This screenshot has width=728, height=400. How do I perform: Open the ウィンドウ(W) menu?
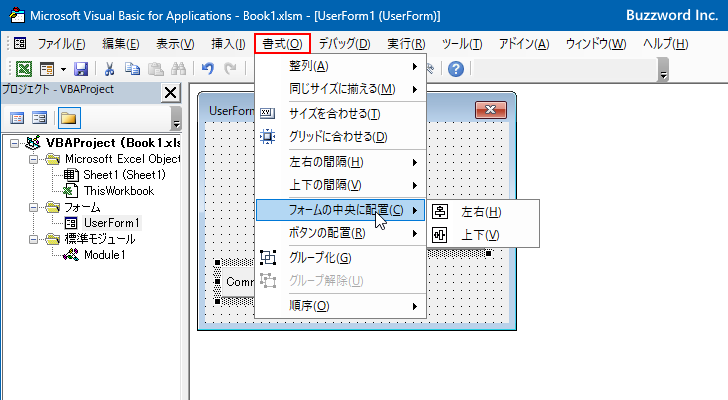tap(596, 44)
